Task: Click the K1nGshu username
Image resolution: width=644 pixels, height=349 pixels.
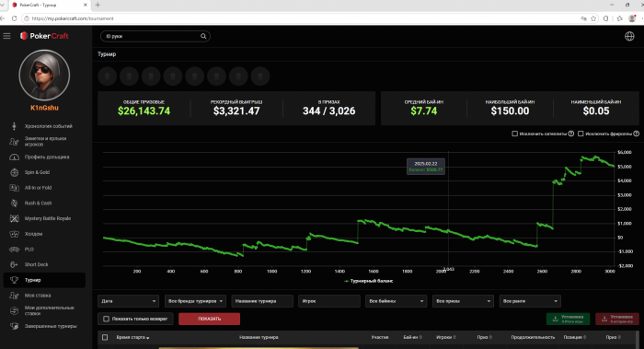Action: 44,108
